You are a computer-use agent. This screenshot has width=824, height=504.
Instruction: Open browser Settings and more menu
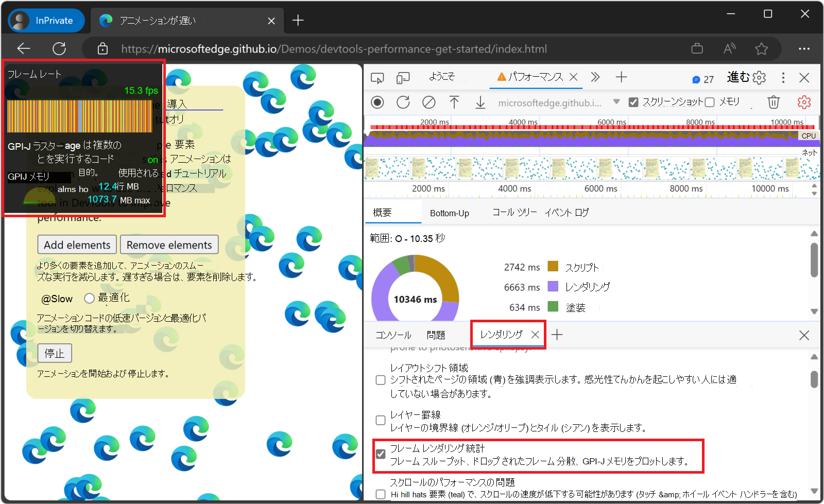point(804,49)
